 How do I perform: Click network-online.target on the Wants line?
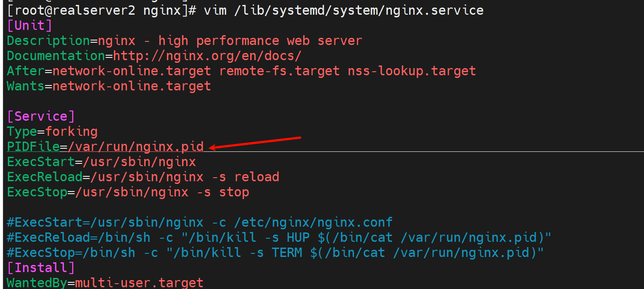(x=131, y=86)
